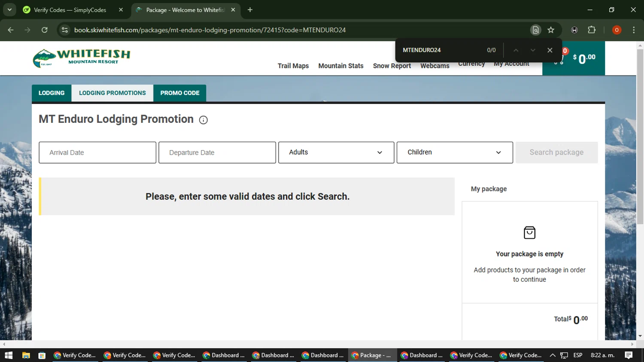
Task: Open Mountain Stats link
Action: click(x=341, y=66)
